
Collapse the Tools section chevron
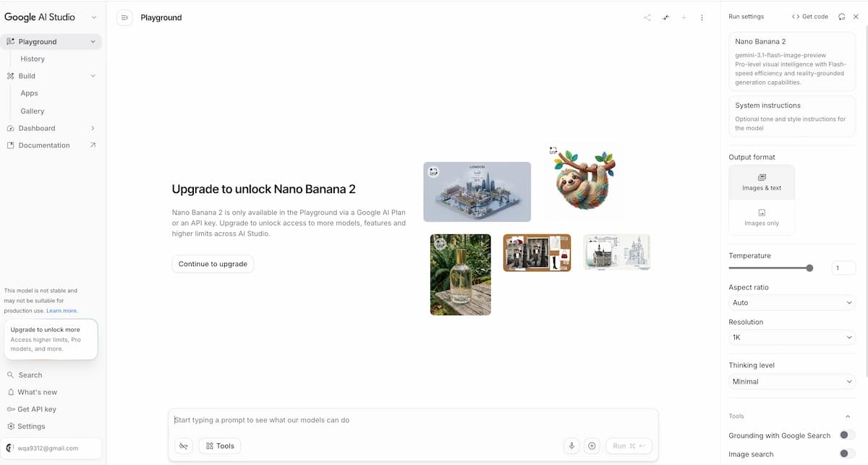click(848, 417)
